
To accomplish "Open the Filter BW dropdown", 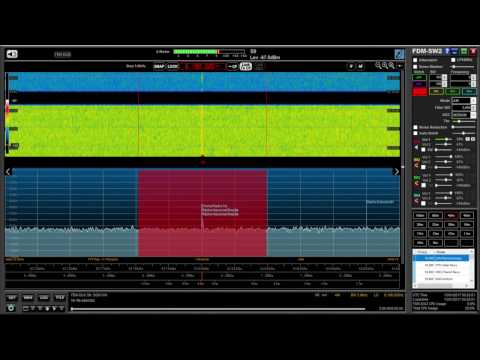I will 464,108.
